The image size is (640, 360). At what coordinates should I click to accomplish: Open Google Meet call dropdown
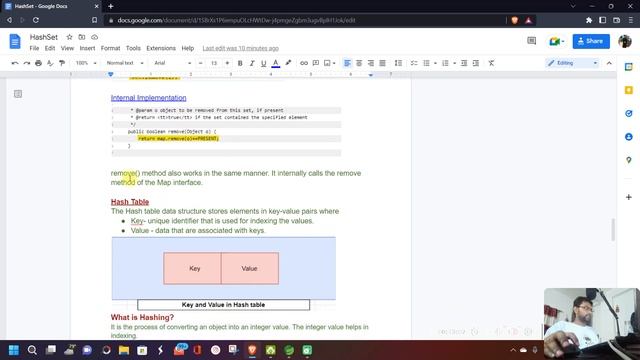(557, 41)
